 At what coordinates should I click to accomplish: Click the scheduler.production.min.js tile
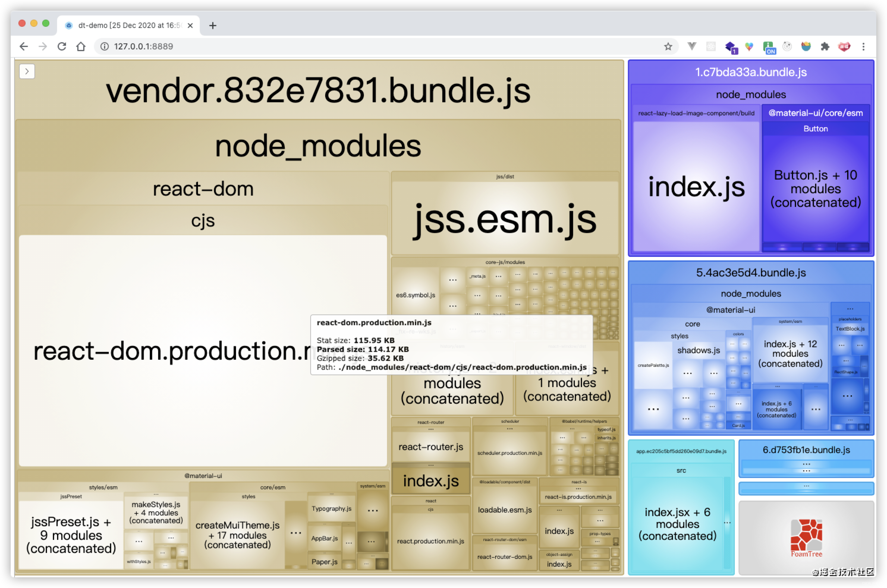[x=509, y=453]
